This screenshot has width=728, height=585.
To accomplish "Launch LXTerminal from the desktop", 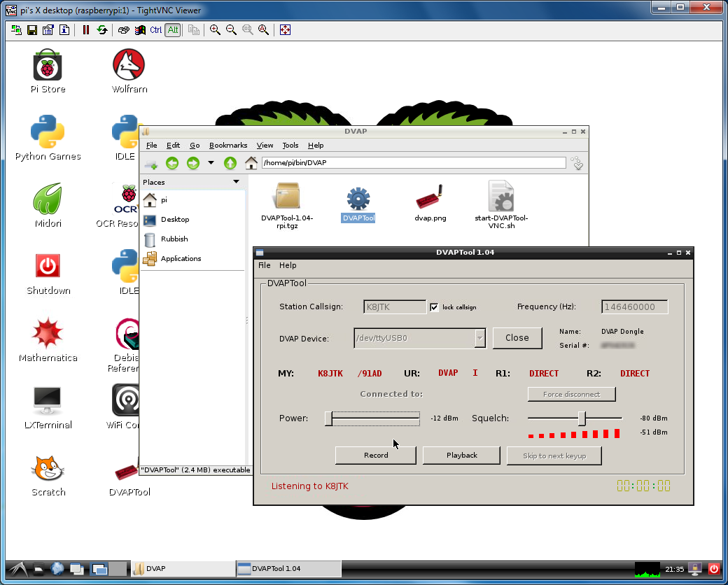I will [x=48, y=407].
